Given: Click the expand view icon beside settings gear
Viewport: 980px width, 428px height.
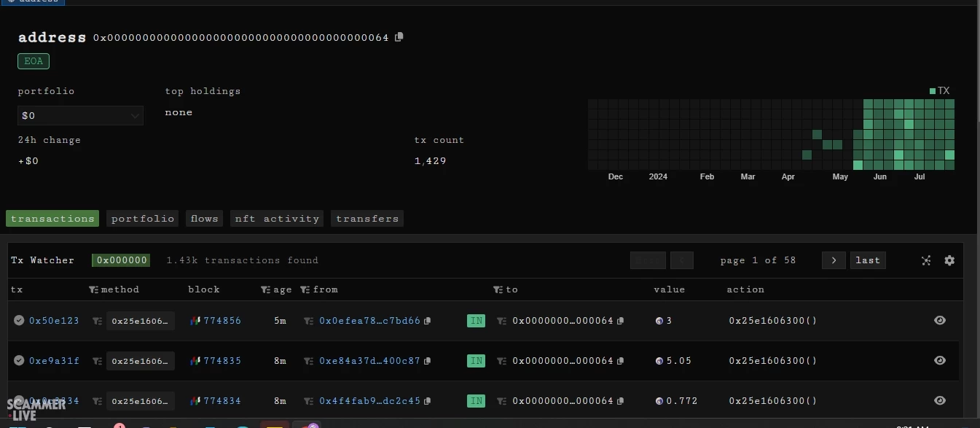Looking at the screenshot, I should point(926,260).
